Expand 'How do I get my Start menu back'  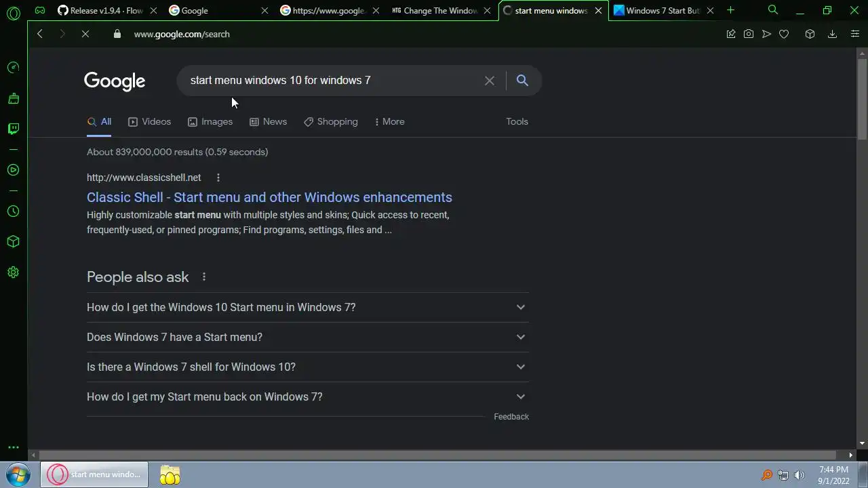[308, 396]
